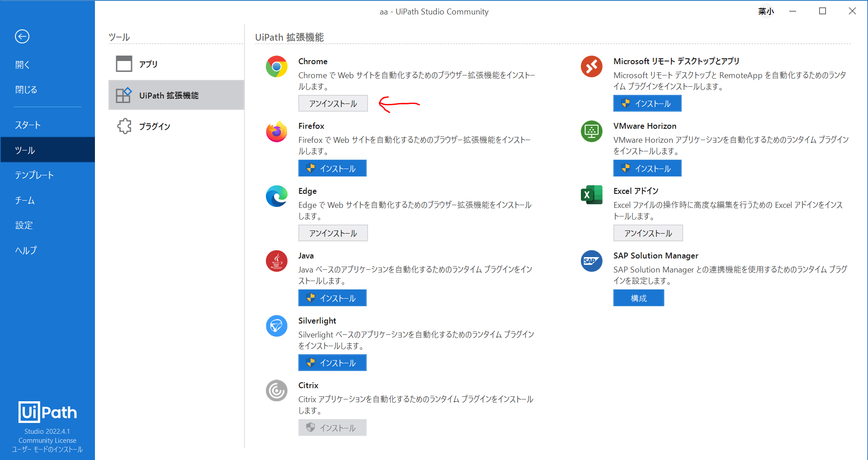Click the UiPath 拡張機能 section heading
868x460 pixels.
click(x=290, y=38)
